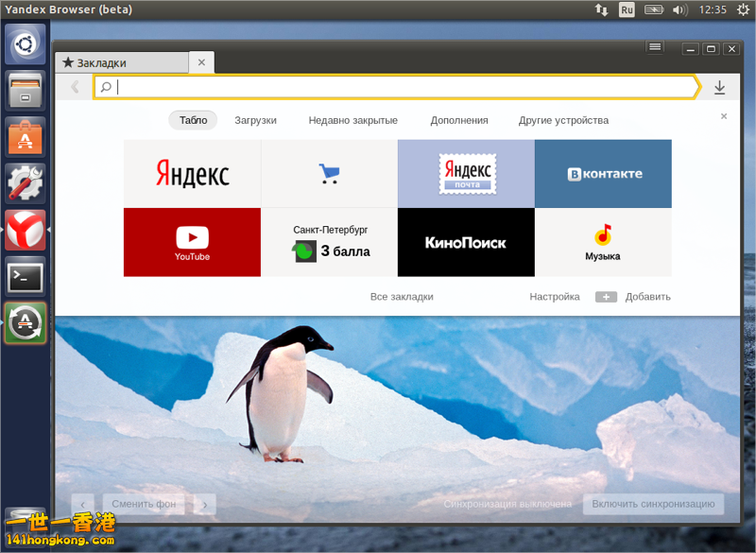Open the ВКонтакте tile
756x553 pixels.
(602, 173)
